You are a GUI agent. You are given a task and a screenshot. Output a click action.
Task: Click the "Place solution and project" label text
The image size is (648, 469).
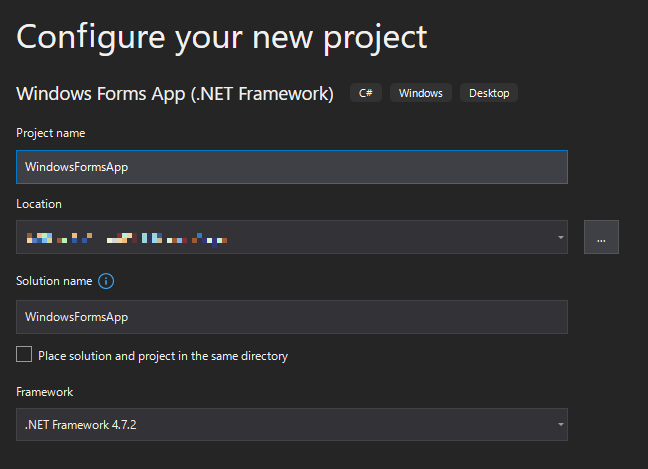click(163, 355)
